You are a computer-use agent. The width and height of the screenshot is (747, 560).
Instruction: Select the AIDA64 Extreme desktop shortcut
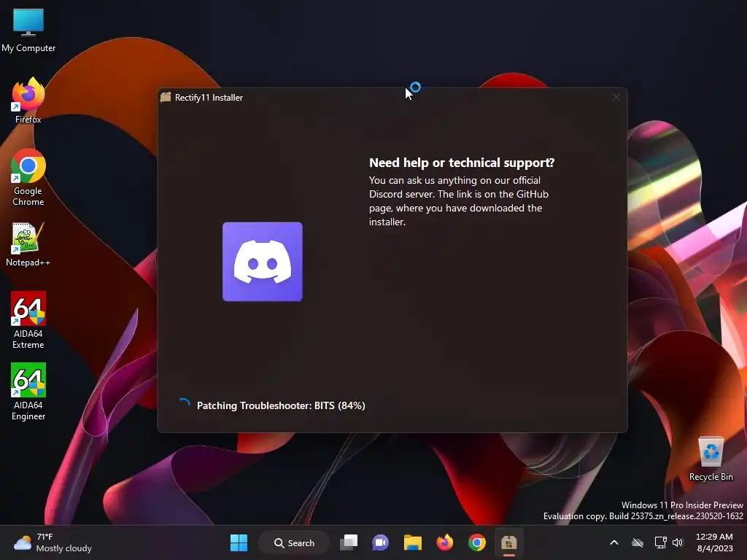28,320
